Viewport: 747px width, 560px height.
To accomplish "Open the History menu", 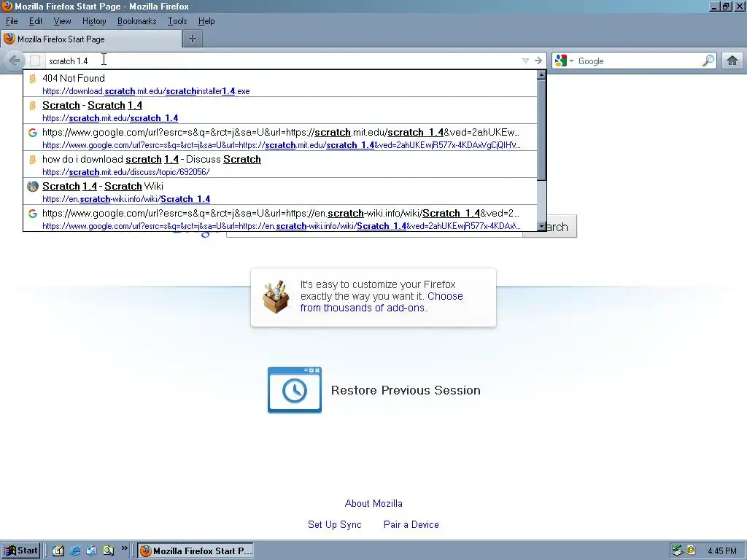I will click(x=94, y=21).
